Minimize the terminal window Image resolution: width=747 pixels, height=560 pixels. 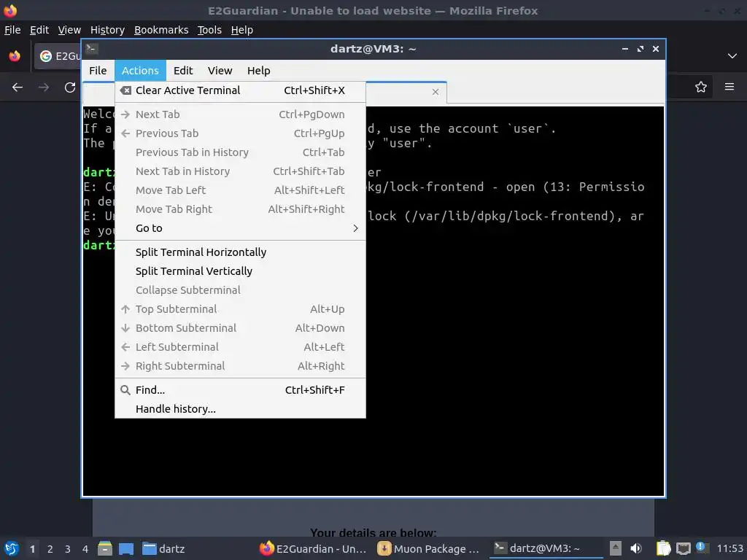[624, 49]
